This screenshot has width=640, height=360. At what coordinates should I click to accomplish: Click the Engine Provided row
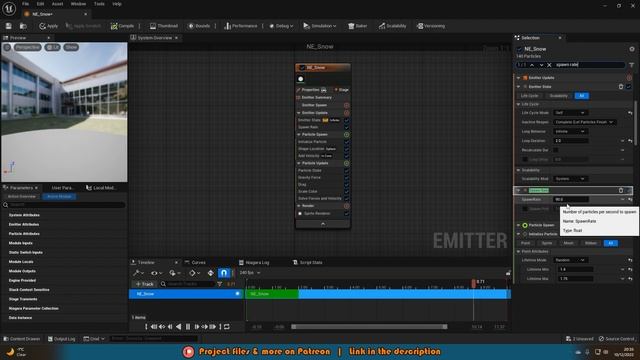tap(64, 280)
